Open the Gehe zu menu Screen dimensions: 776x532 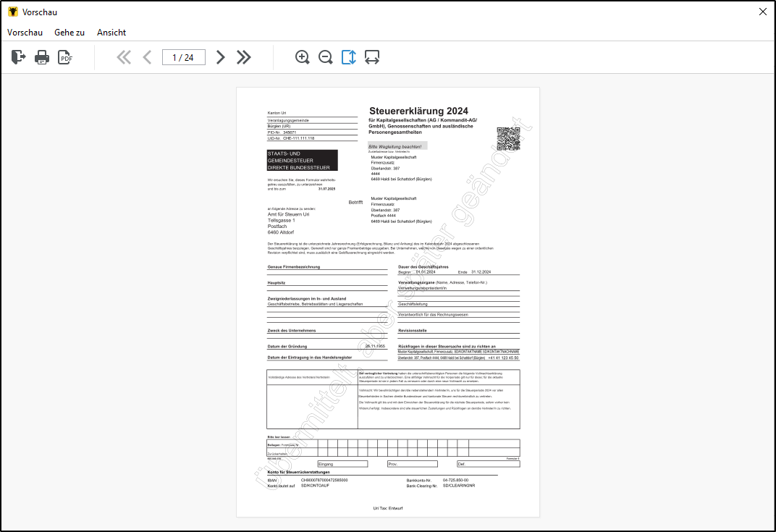click(x=69, y=32)
